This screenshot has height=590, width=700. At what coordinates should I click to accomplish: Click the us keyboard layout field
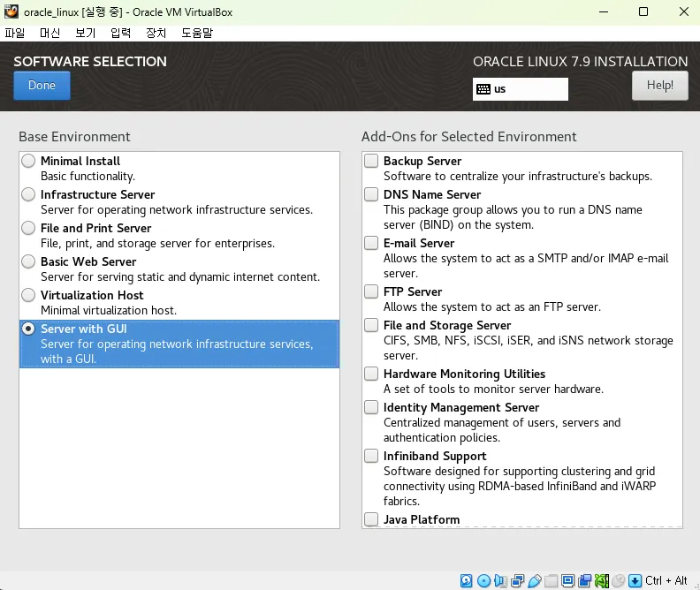point(521,89)
